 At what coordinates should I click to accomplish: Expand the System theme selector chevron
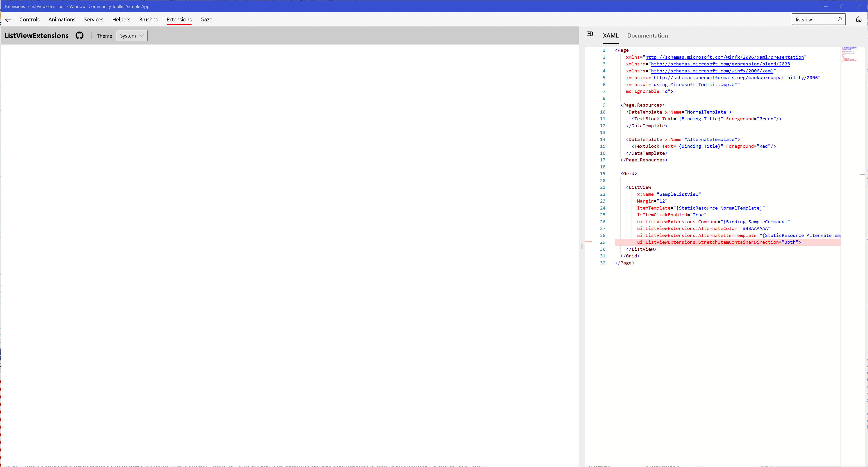tap(142, 36)
